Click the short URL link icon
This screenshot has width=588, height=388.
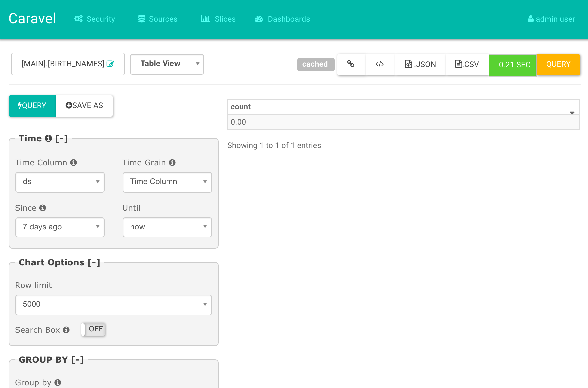pyautogui.click(x=351, y=64)
